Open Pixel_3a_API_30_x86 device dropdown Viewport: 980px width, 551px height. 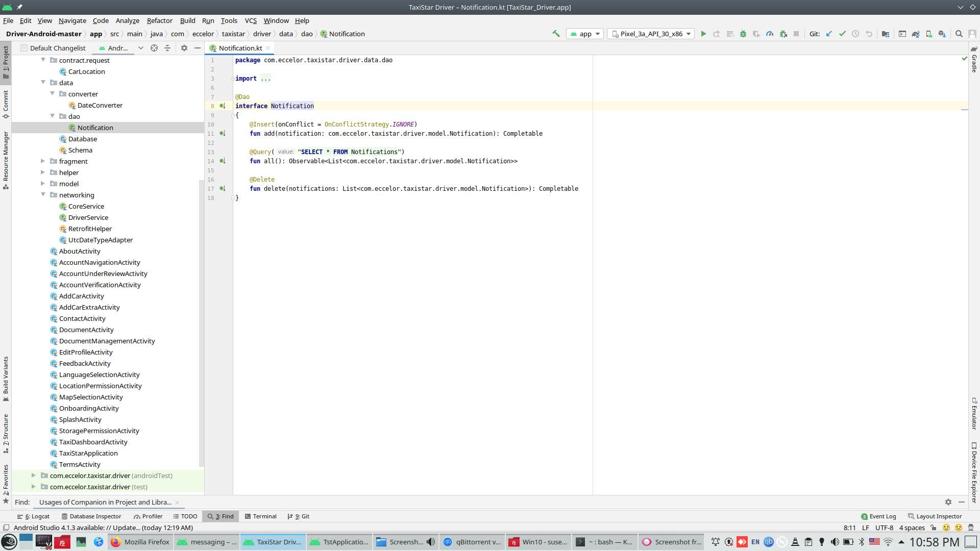click(651, 34)
